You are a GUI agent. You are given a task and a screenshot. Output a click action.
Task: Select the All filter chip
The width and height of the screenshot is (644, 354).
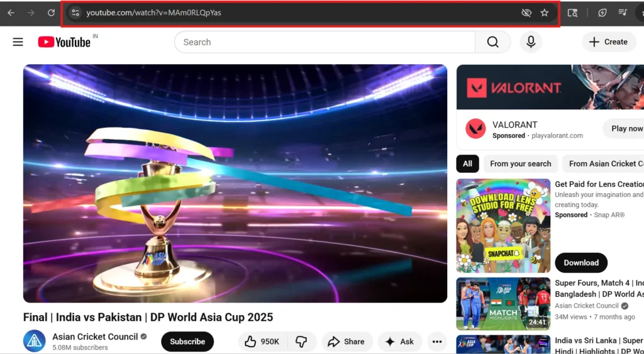(467, 163)
